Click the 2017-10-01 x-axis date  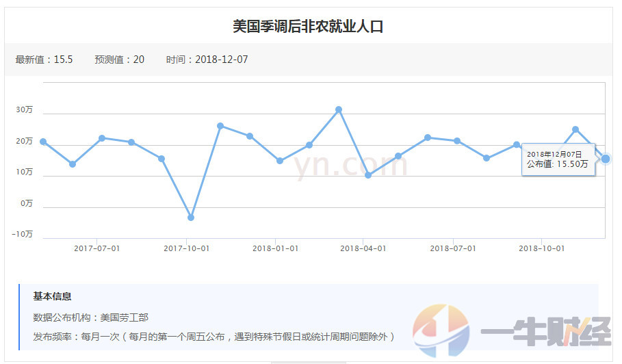pos(186,248)
